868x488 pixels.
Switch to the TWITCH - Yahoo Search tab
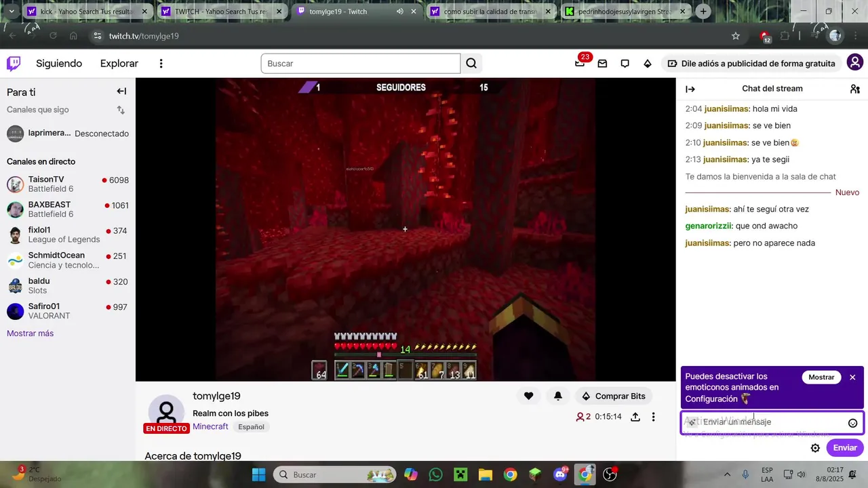click(222, 12)
